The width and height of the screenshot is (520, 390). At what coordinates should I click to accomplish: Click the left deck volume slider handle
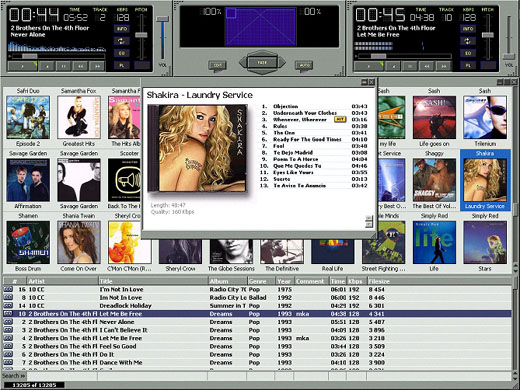[x=163, y=19]
